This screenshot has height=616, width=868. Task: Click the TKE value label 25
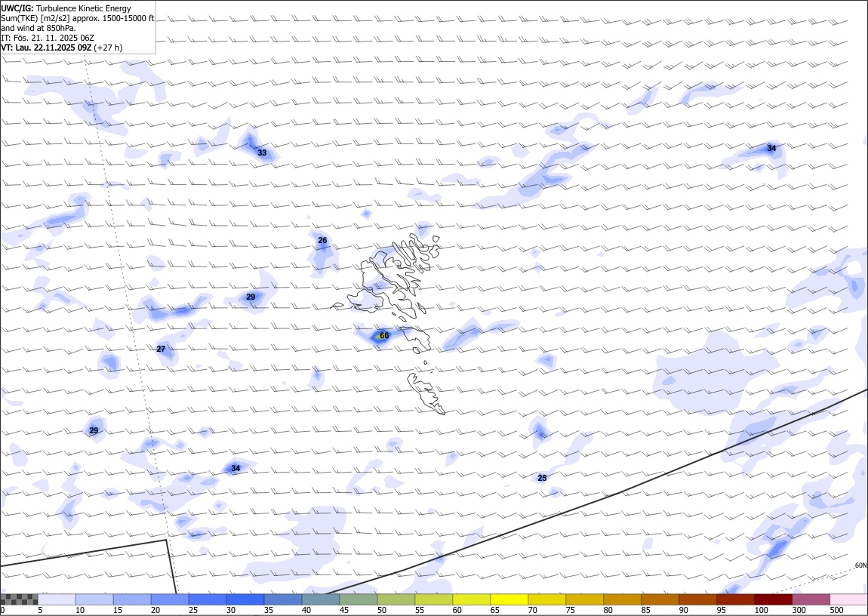pyautogui.click(x=542, y=478)
